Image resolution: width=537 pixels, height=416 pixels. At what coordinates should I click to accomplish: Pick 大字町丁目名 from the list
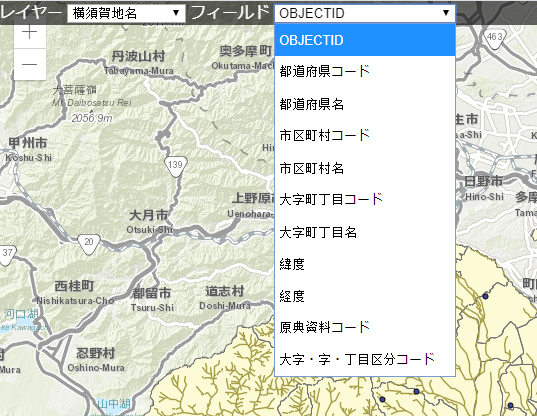[365, 232]
